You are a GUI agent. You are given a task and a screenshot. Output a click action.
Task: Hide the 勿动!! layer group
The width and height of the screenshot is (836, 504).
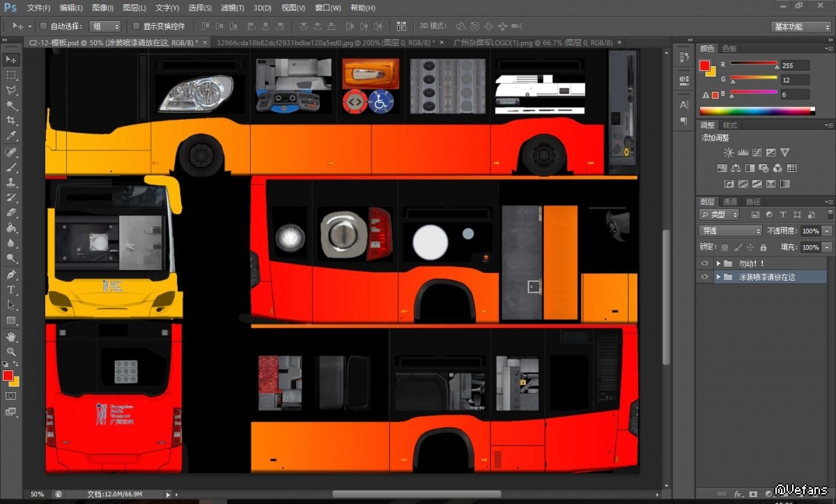tap(704, 263)
